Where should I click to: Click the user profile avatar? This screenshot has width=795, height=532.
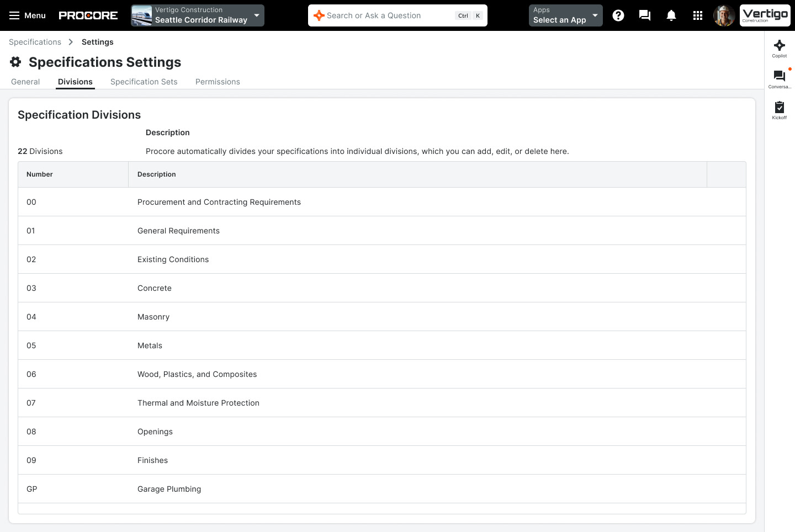click(724, 15)
